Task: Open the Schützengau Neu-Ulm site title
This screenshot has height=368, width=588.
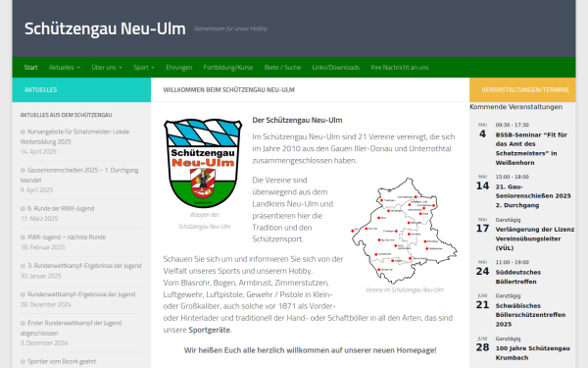Action: coord(105,28)
